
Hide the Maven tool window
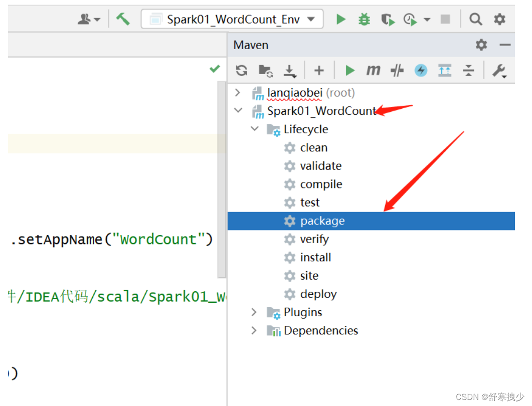point(505,45)
